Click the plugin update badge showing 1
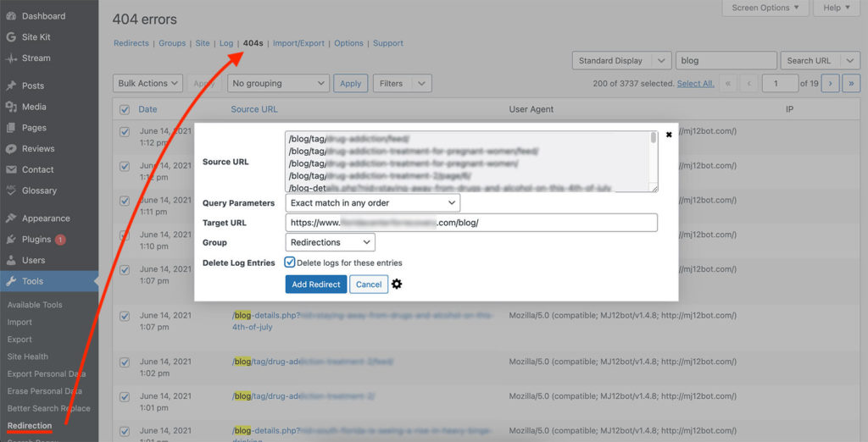This screenshot has height=442, width=868. pyautogui.click(x=60, y=240)
